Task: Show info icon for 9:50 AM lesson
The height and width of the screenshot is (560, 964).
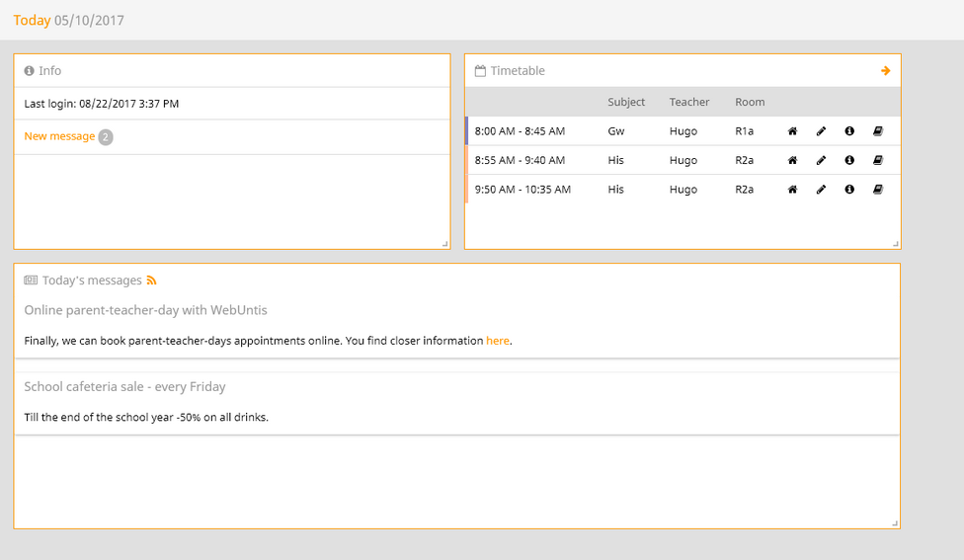Action: pos(849,190)
